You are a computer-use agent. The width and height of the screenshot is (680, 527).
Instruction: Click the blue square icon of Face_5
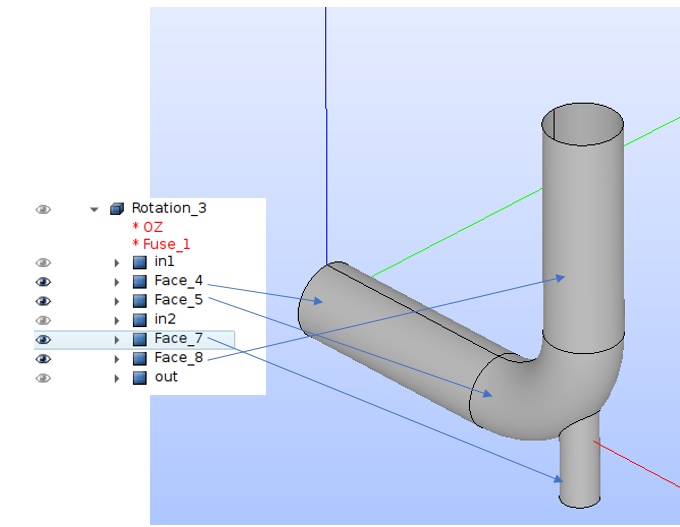[140, 301]
